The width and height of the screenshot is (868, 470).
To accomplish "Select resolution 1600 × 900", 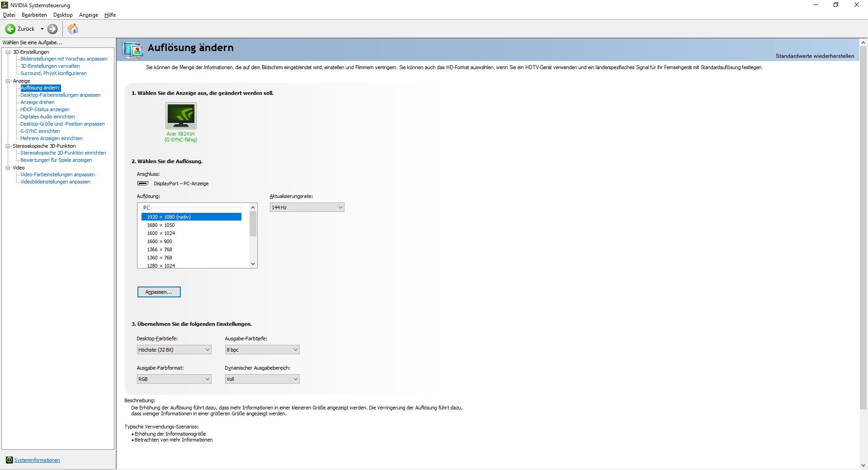I will [191, 241].
